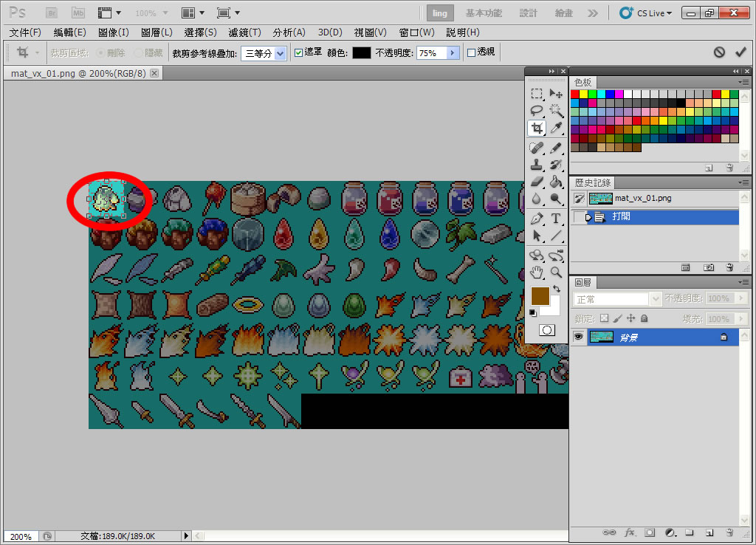756x545 pixels.
Task: Select the Move tool
Action: (x=556, y=94)
